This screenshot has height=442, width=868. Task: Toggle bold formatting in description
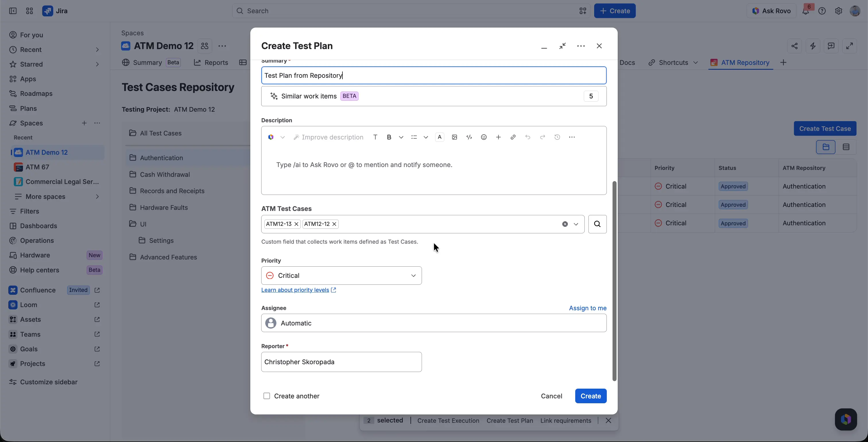coord(389,137)
